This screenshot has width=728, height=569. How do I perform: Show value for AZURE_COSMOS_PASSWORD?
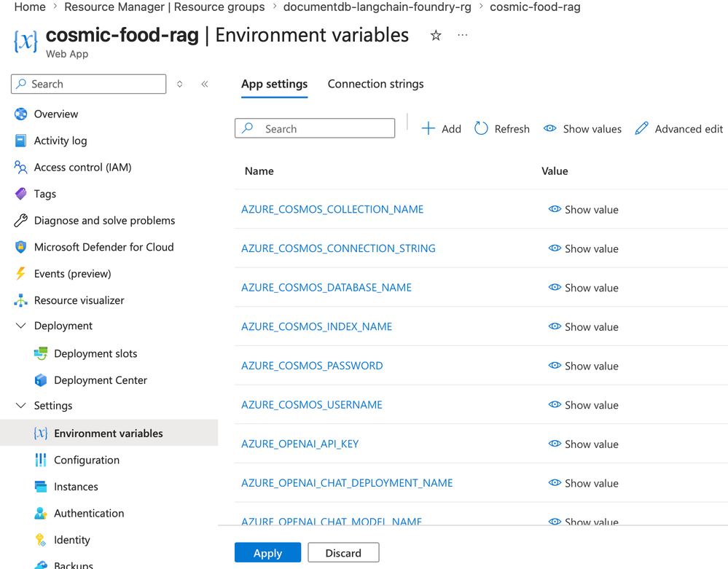583,366
